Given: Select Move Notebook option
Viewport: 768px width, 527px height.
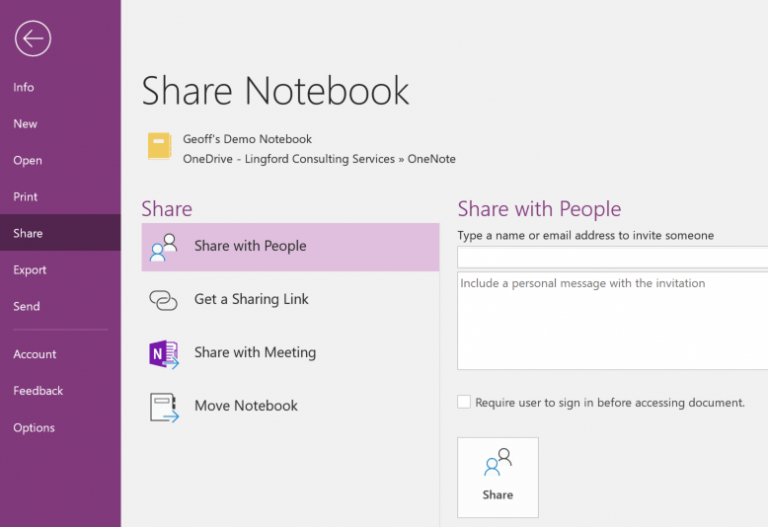Looking at the screenshot, I should (x=290, y=407).
